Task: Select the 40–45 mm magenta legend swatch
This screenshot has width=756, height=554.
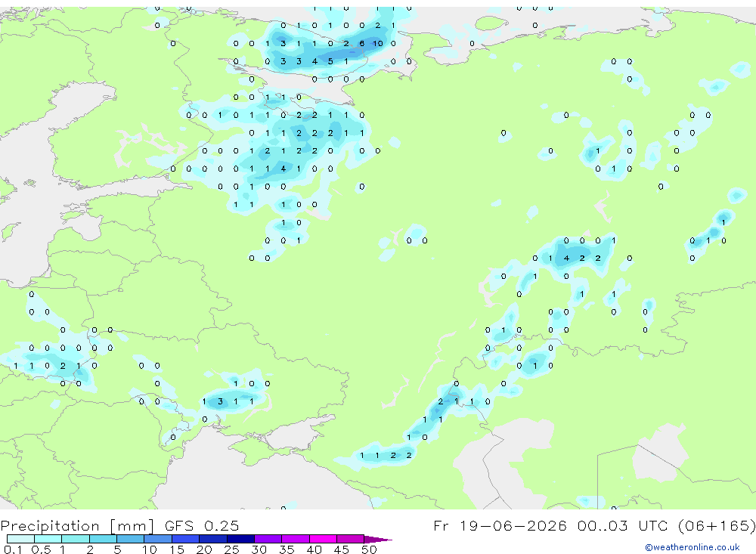Action: [323, 539]
